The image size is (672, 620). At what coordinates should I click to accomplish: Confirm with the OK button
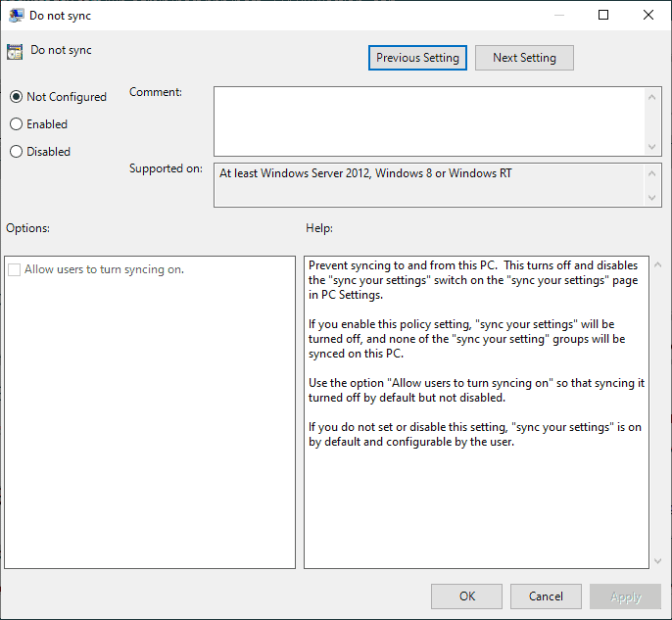466,596
